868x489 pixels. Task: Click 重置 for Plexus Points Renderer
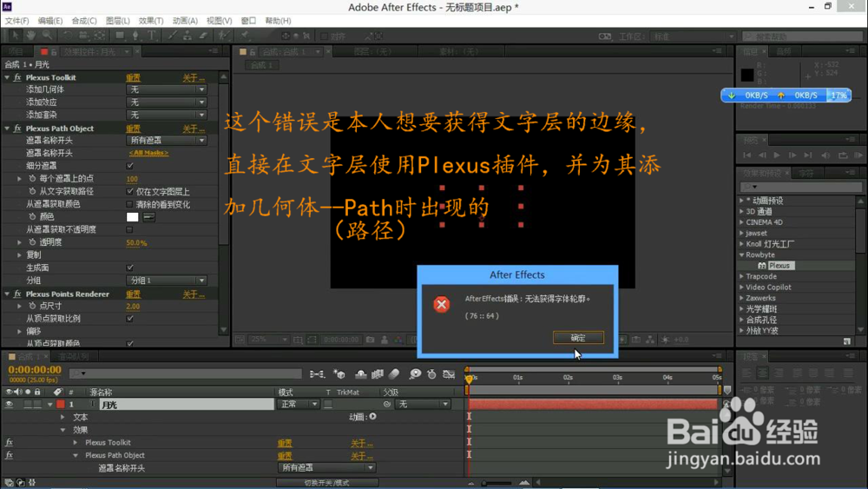tap(133, 294)
